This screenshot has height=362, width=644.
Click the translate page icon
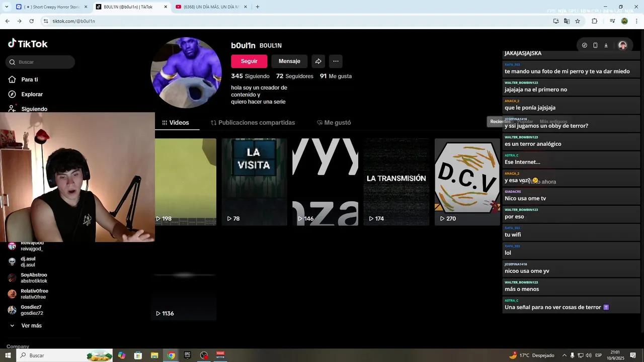click(567, 21)
